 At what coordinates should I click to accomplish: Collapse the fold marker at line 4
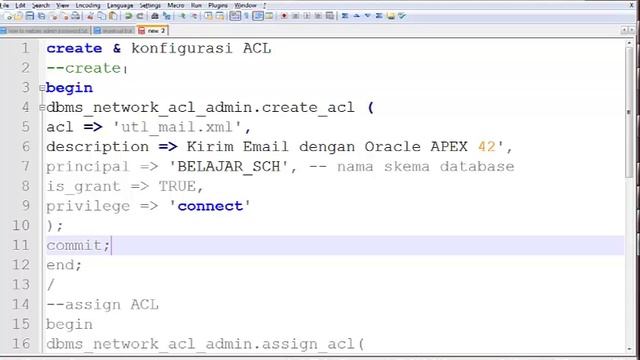click(42, 108)
